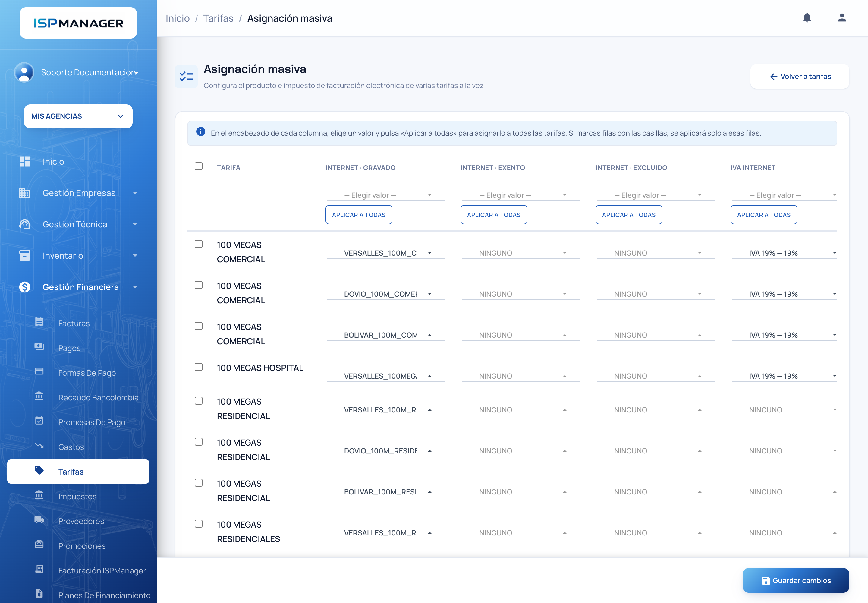Open the user account icon

(x=841, y=18)
